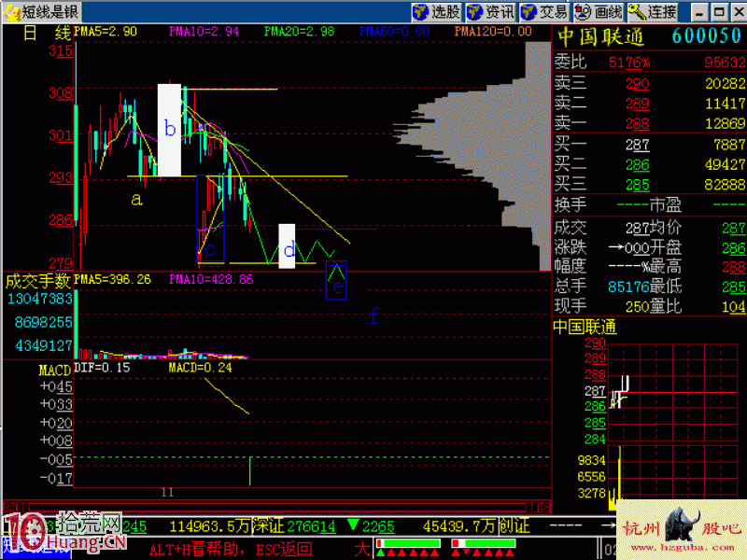This screenshot has height=560, width=747.
Task: Select the stock code 600050
Action: tap(708, 36)
